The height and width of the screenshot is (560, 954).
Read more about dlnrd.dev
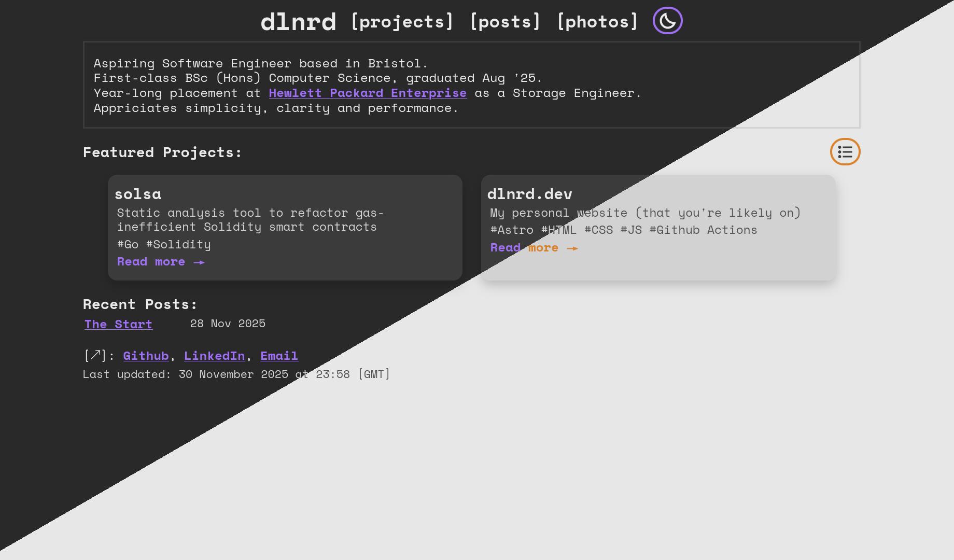[524, 248]
